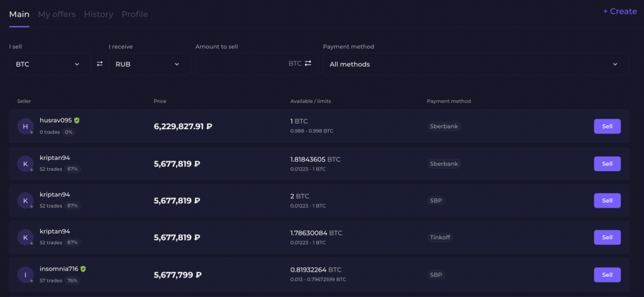Click the 0% rating badge of husrav095

click(69, 132)
